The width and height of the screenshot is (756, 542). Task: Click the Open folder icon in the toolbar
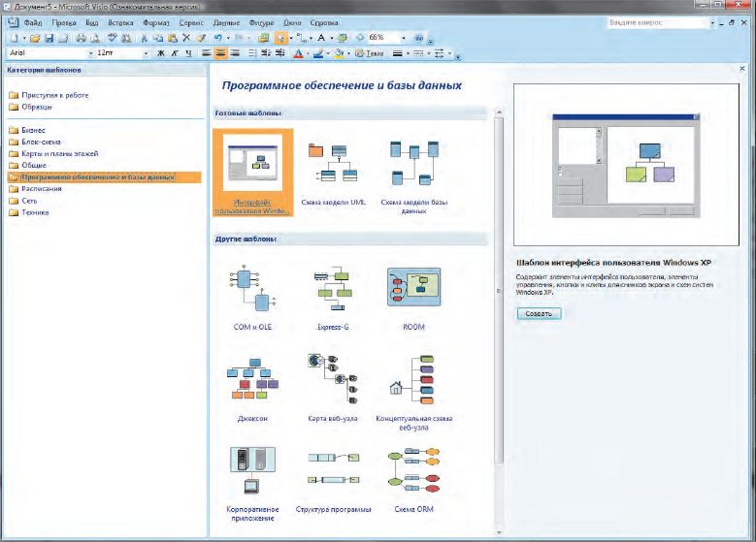coord(34,37)
